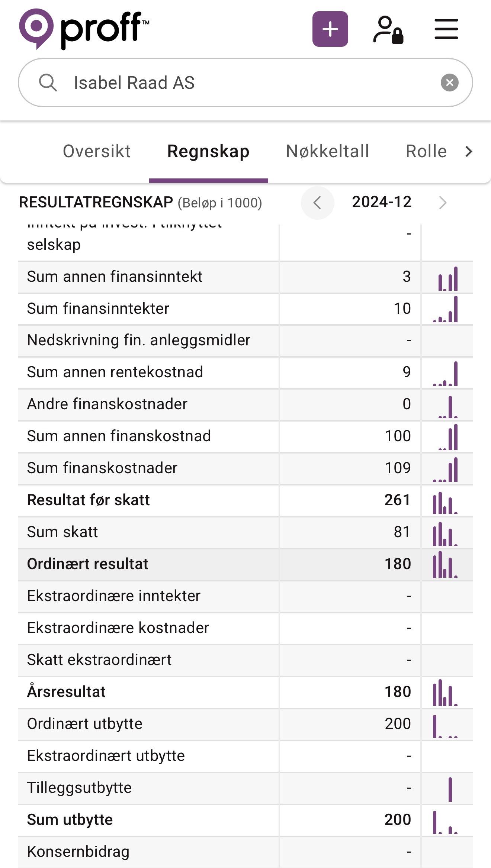Open the hamburger menu
The width and height of the screenshot is (491, 868).
tap(446, 29)
